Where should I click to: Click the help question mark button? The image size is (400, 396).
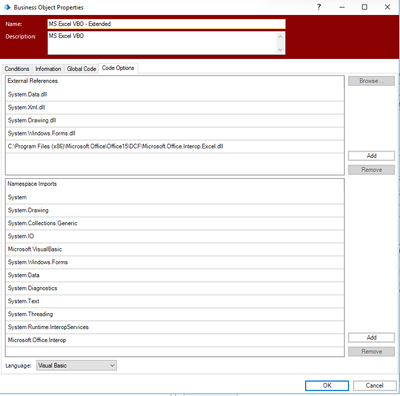(x=319, y=7)
